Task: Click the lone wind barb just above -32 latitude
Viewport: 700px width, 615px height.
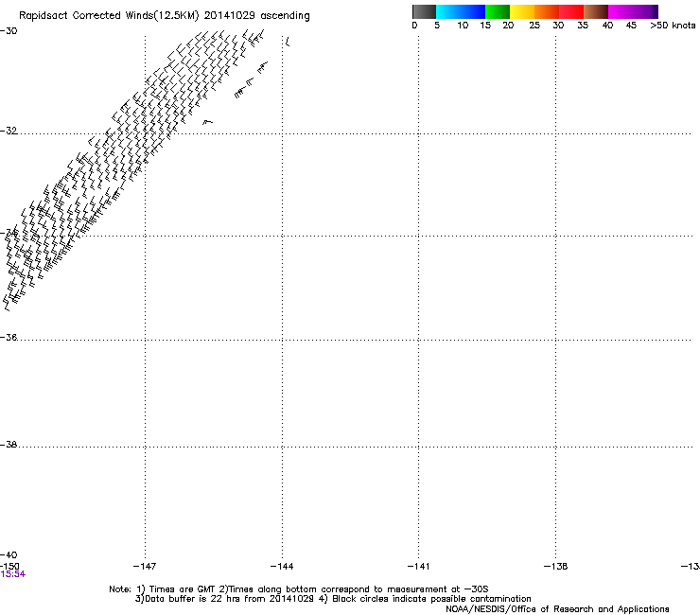Action: pos(207,122)
